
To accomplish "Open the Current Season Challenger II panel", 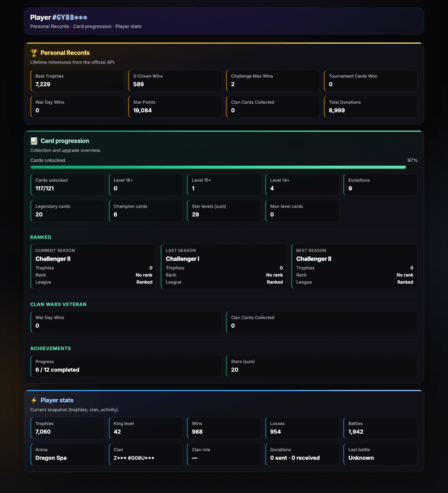I will (x=93, y=266).
